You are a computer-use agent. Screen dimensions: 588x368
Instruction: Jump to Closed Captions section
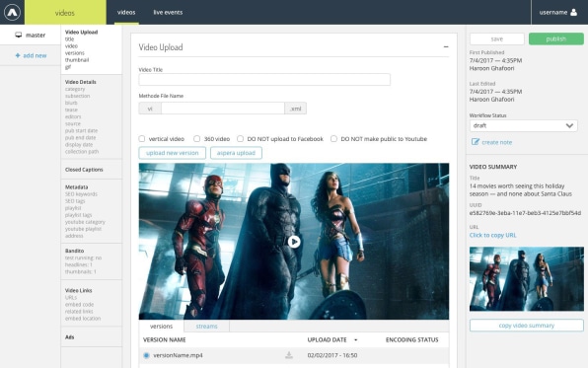pos(84,170)
